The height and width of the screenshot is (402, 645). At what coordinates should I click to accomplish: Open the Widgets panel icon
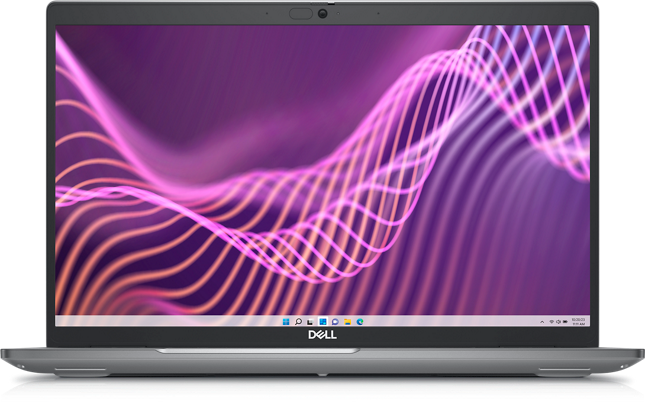322,322
